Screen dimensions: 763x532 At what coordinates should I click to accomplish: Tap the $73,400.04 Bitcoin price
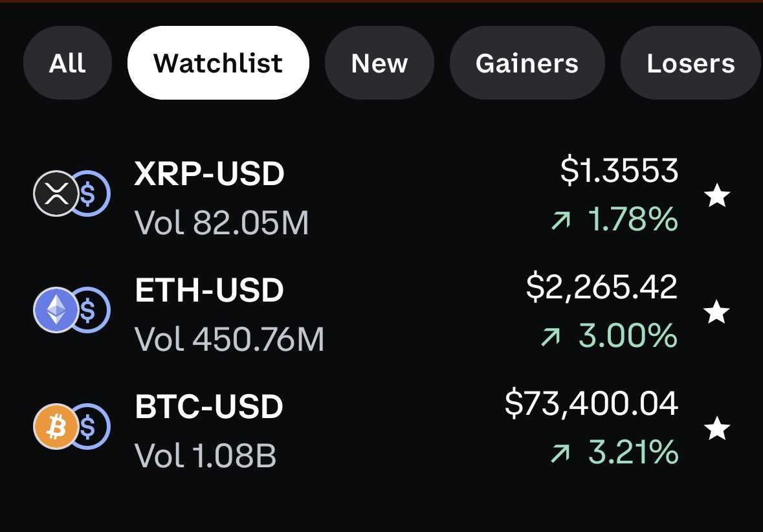tap(591, 404)
